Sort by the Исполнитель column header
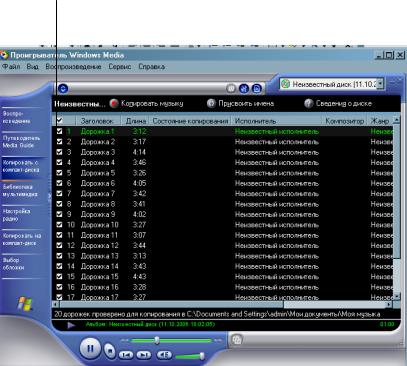This screenshot has height=366, width=407. coord(277,121)
